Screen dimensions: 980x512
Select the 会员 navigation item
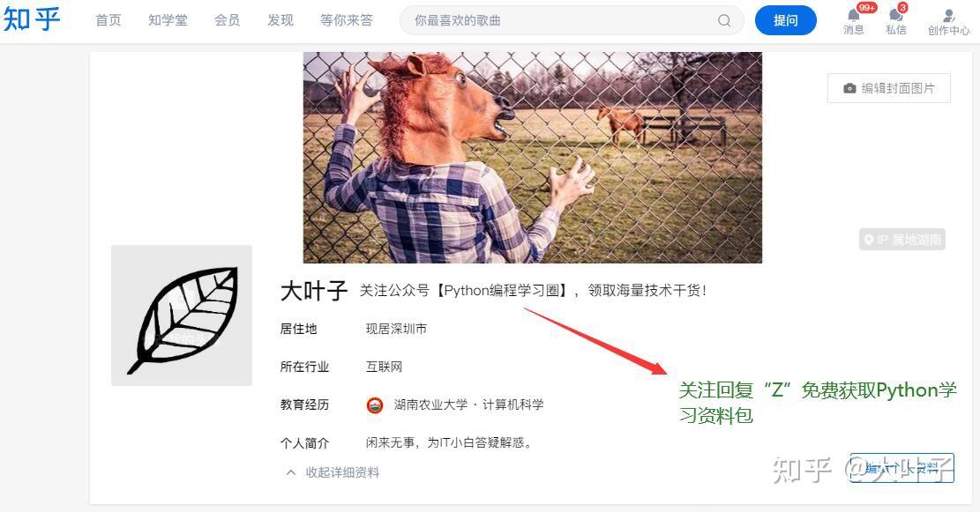227,20
